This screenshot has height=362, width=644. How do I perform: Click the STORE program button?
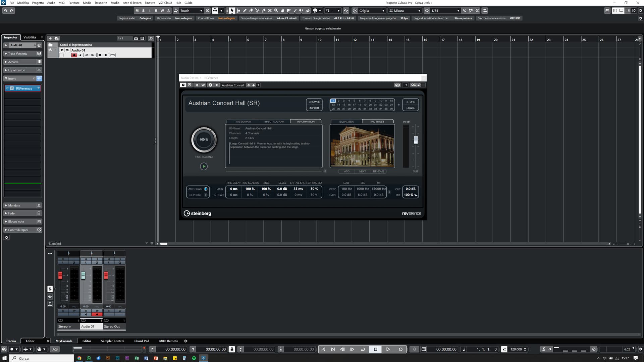click(x=411, y=102)
